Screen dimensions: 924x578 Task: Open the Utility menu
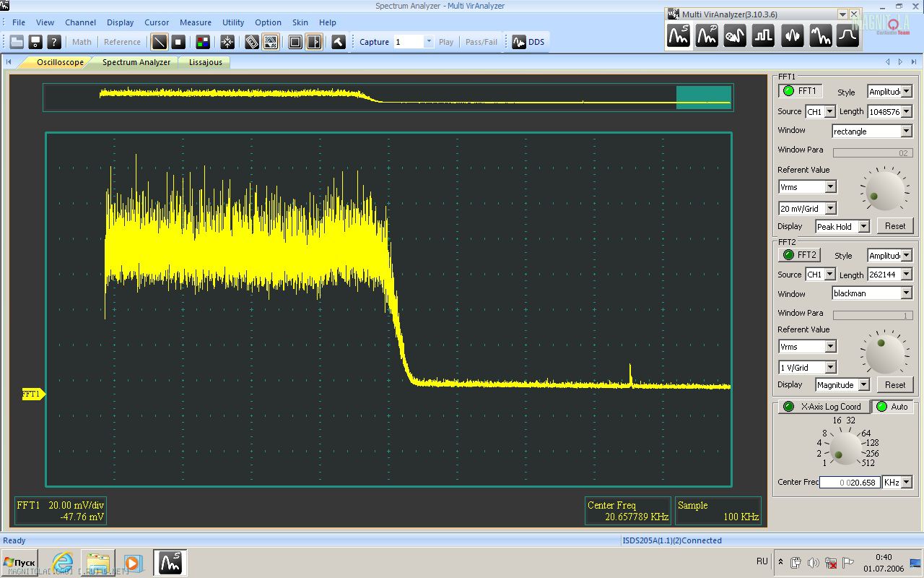[x=233, y=22]
